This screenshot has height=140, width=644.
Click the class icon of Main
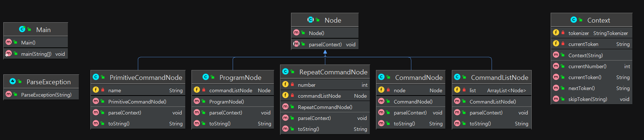pyautogui.click(x=22, y=29)
